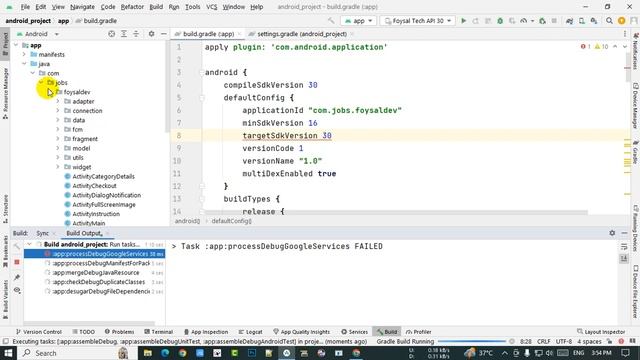Start debugging the app with the bug icon

coord(500,21)
